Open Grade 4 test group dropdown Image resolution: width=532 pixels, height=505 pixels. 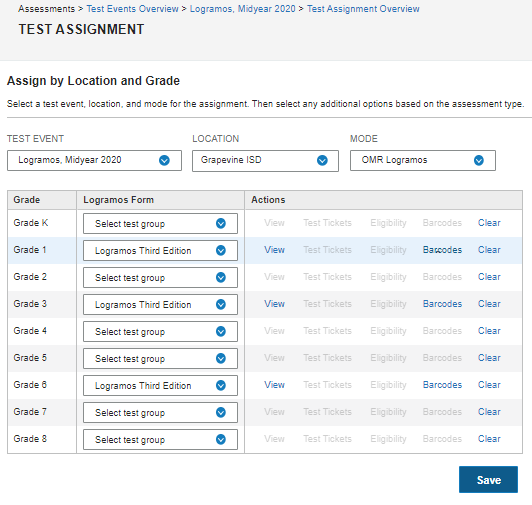[x=160, y=332]
